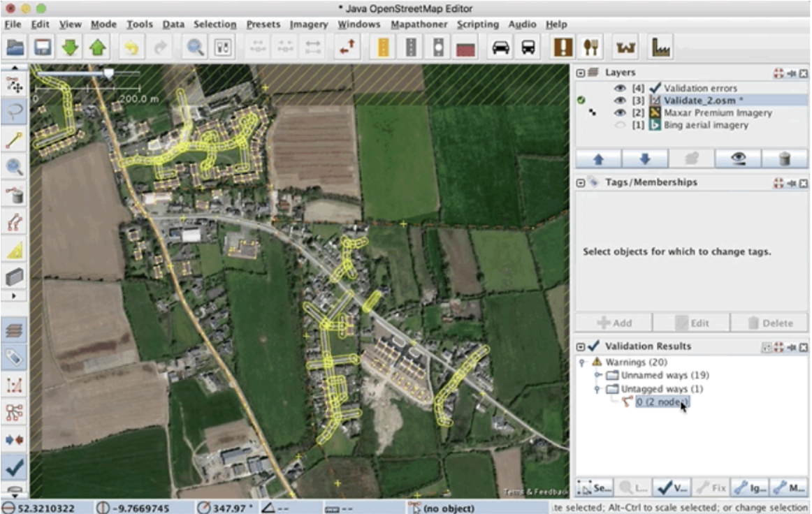Hide the Maxar Premium Imagery layer via eye
The width and height of the screenshot is (812, 514).
point(620,113)
